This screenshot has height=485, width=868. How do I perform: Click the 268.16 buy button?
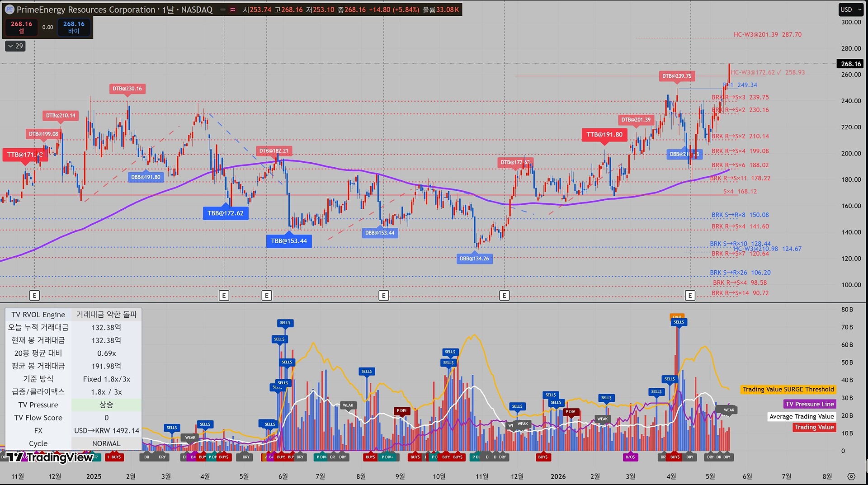point(74,27)
